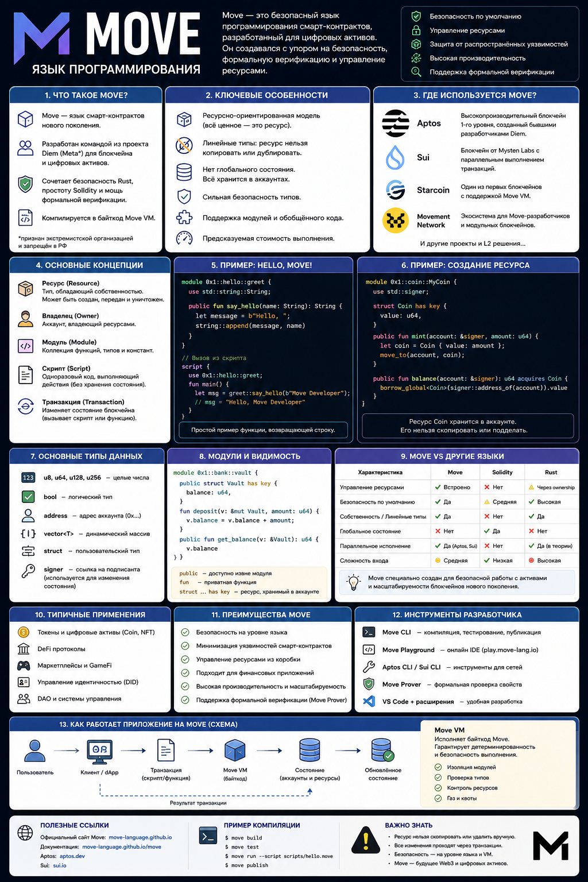This screenshot has width=588, height=882.
Task: Click the signer key icon
Action: pyautogui.click(x=28, y=571)
